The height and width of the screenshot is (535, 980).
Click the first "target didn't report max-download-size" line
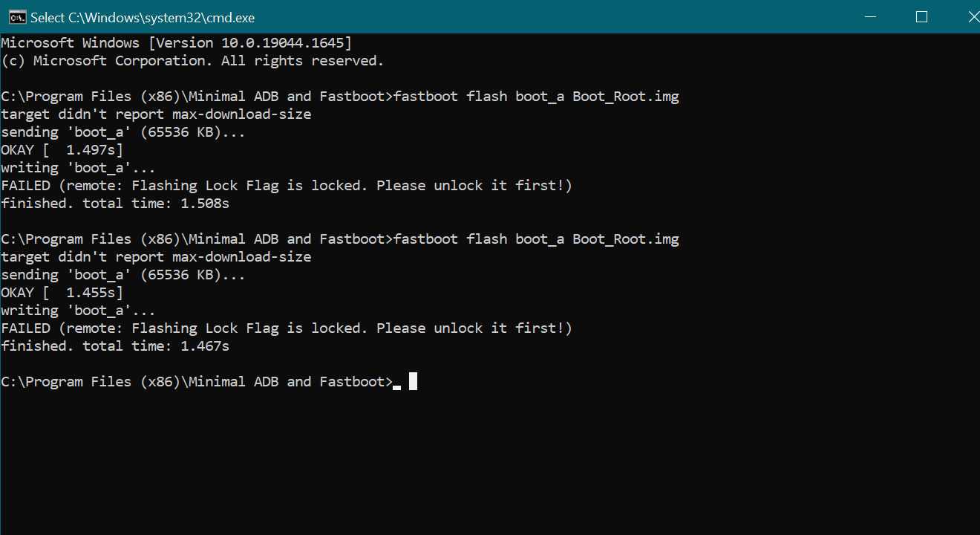coord(156,114)
